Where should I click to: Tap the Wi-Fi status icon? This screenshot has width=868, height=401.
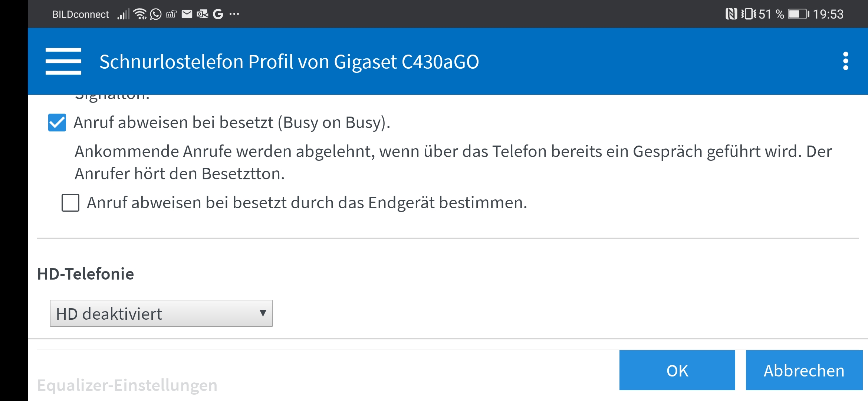140,14
